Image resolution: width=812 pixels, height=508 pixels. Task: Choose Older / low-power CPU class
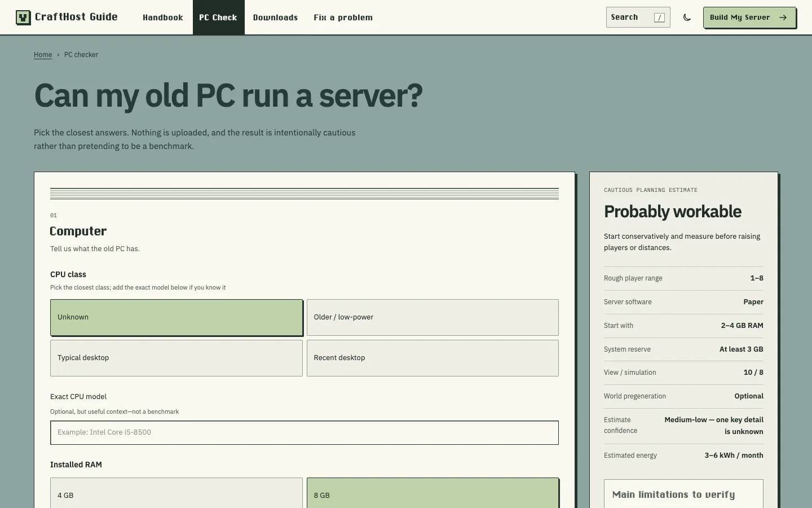433,317
